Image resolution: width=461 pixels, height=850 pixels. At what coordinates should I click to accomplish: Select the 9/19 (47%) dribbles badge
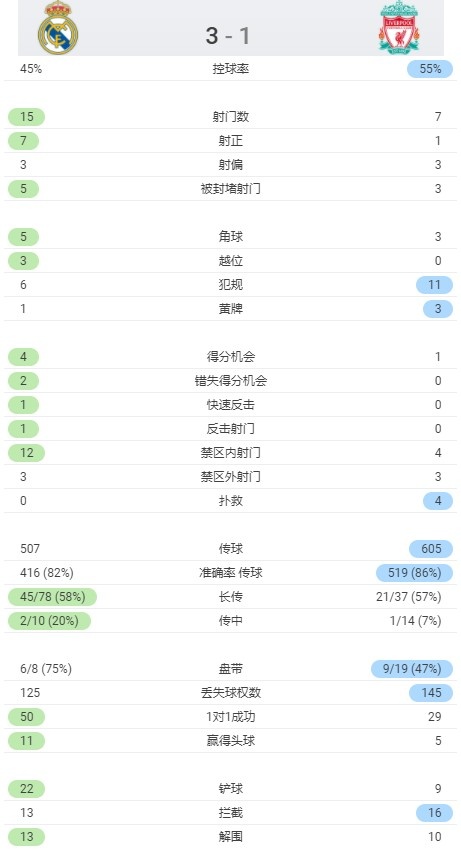coord(412,669)
